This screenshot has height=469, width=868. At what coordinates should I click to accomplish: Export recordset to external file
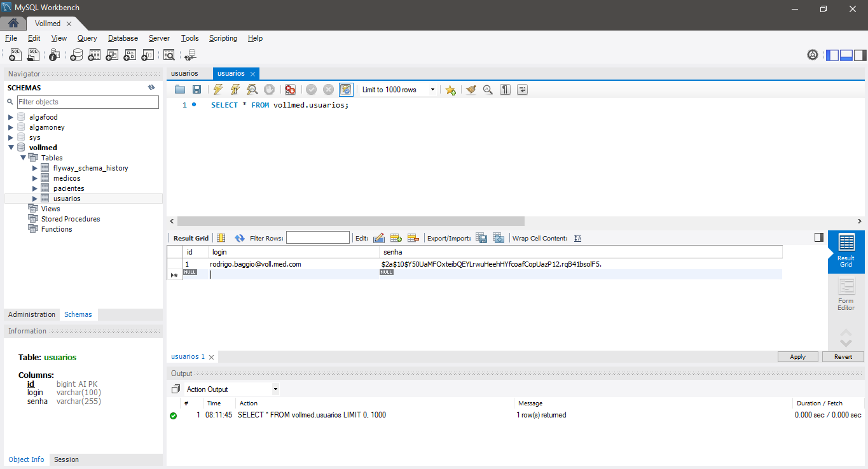click(481, 238)
